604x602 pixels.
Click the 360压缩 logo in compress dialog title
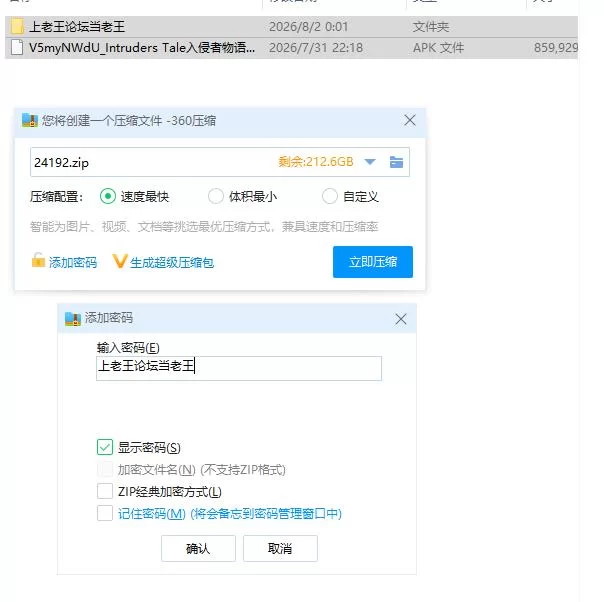point(30,121)
